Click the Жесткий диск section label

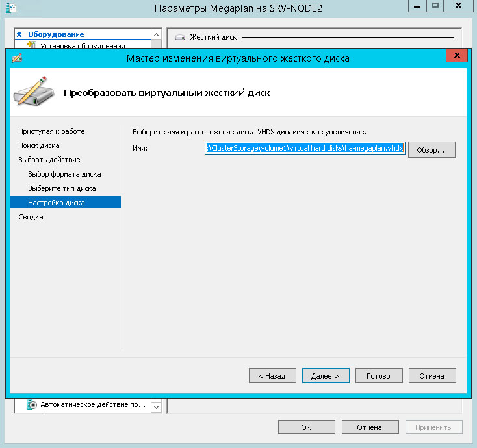(x=213, y=37)
